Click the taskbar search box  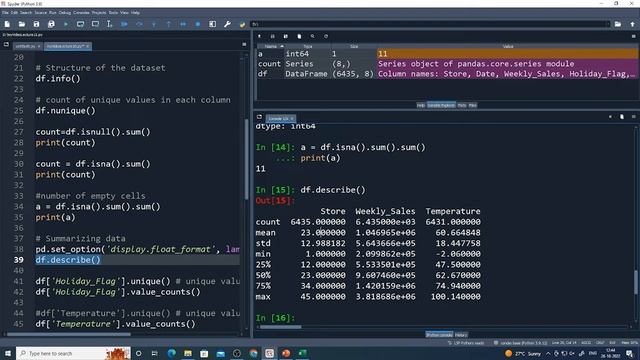coord(73,353)
